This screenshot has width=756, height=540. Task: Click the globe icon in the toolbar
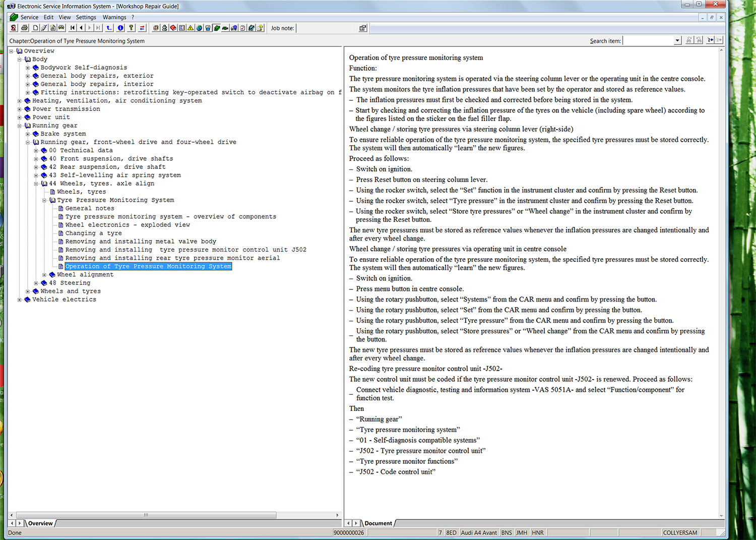(199, 28)
